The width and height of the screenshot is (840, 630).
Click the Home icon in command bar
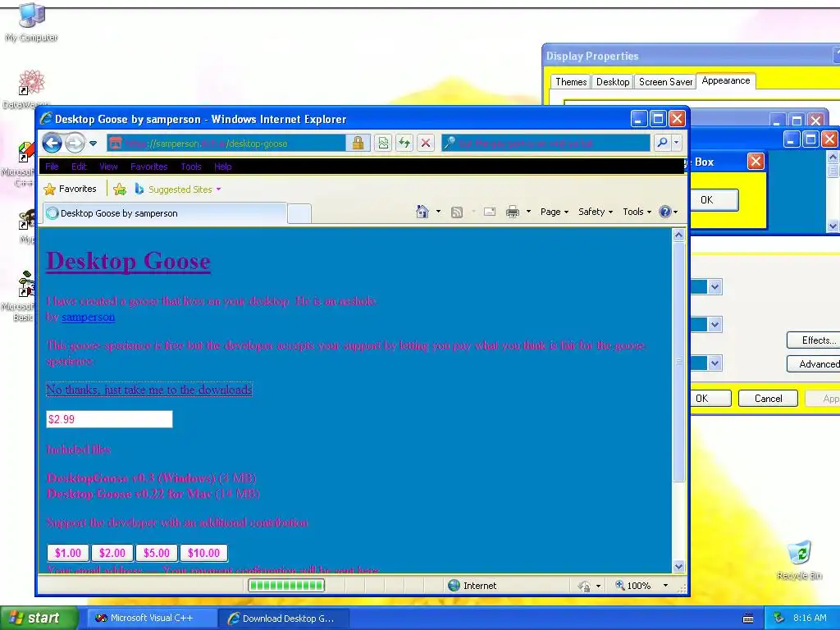pos(422,212)
